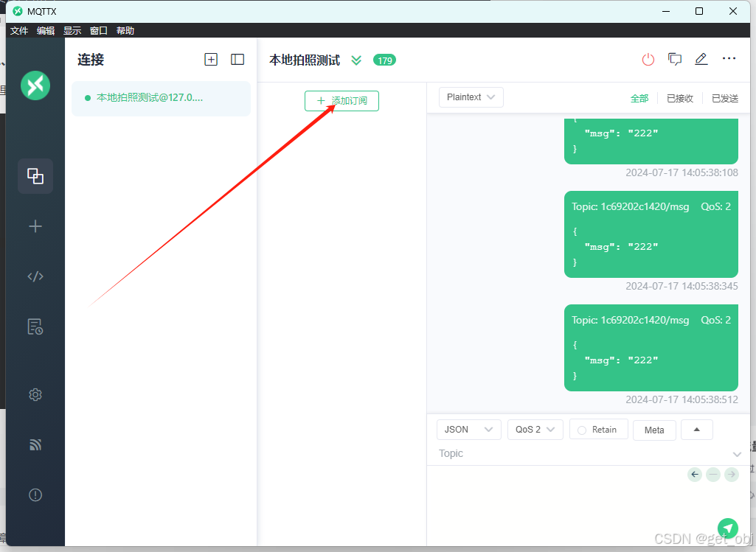Open the 文件 menu
Viewport: 756px width, 552px height.
tap(19, 31)
